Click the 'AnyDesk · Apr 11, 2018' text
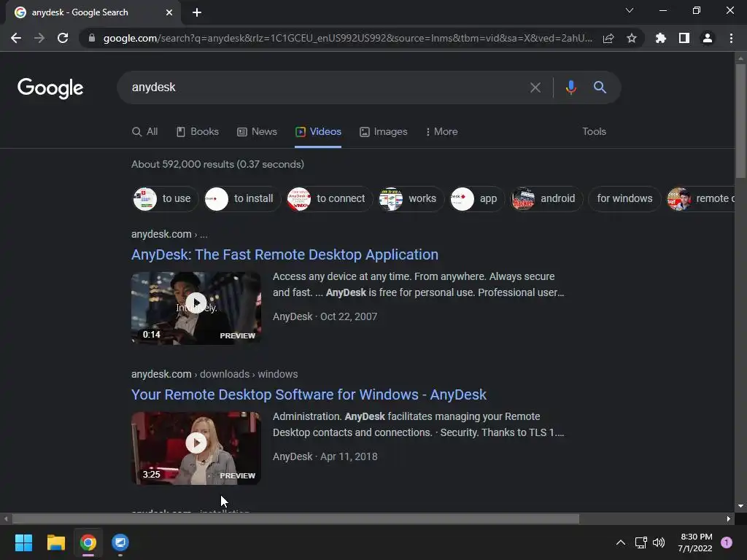 click(325, 456)
